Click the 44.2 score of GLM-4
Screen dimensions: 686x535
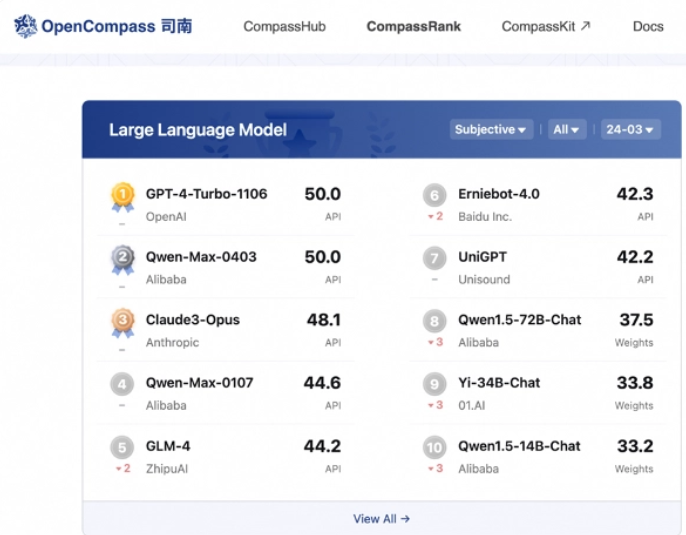(x=322, y=446)
